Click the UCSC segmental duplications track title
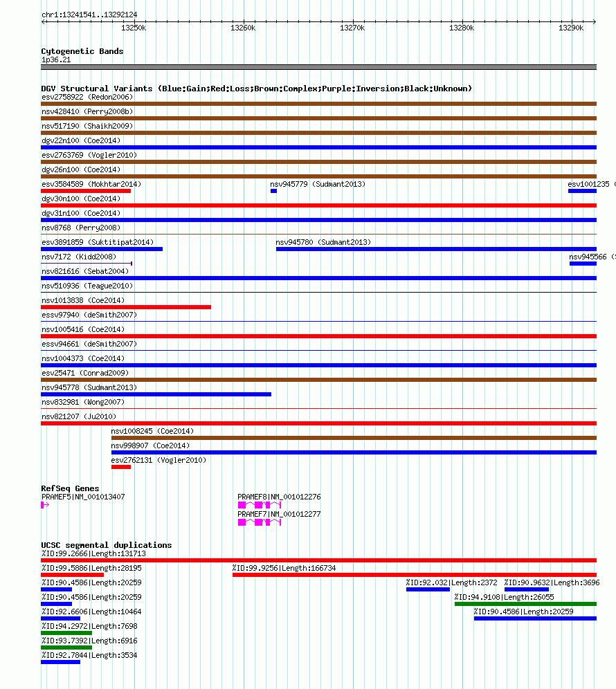This screenshot has width=616, height=689. point(107,545)
